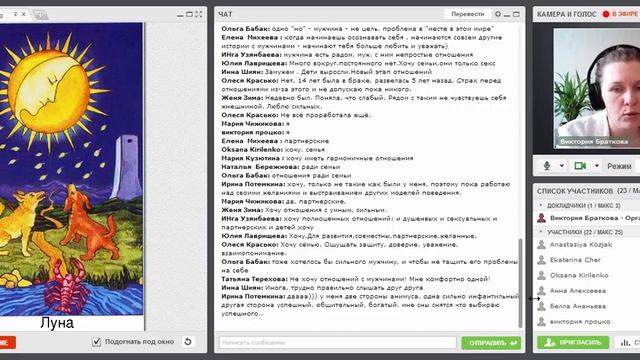The image size is (640, 360).
Task: Click the Перевести button in chat header
Action: [x=467, y=14]
